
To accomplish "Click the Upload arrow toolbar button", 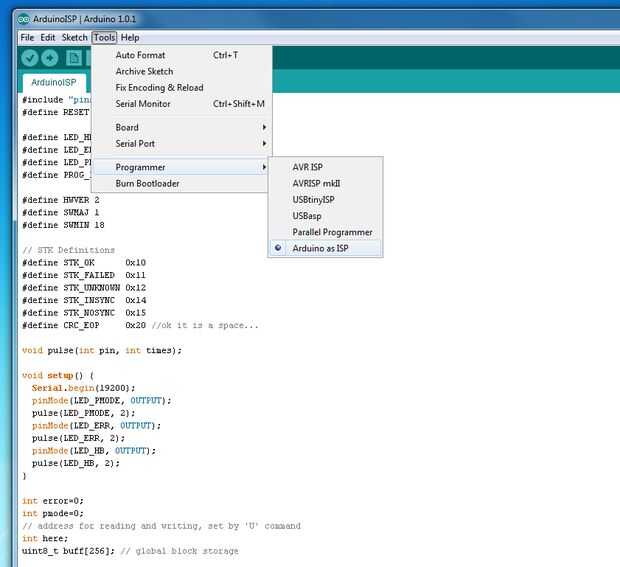I will pyautogui.click(x=50, y=58).
